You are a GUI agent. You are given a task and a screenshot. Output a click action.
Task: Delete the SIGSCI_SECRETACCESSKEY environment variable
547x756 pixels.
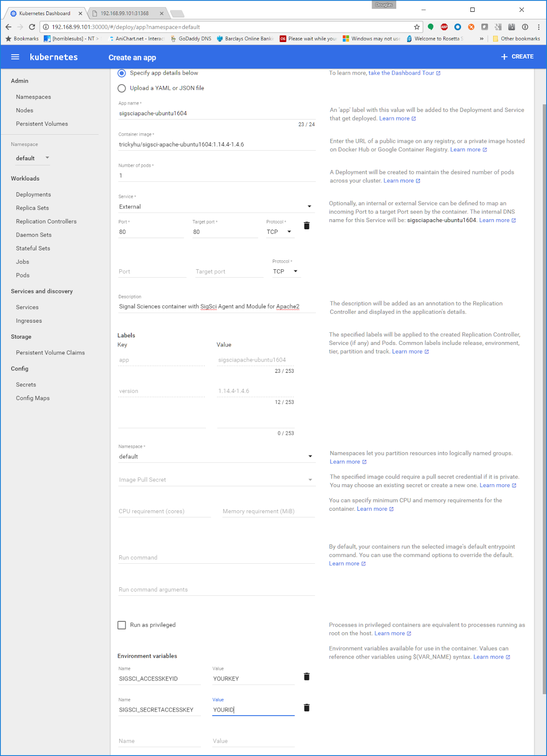306,708
